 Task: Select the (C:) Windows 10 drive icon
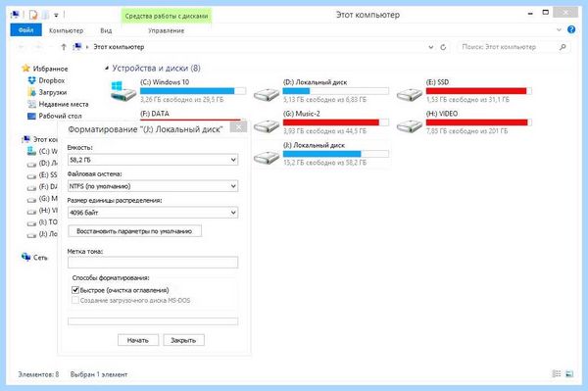pos(123,91)
